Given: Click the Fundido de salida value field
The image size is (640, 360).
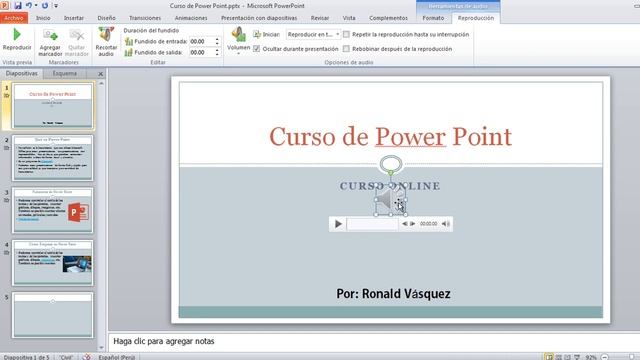Looking at the screenshot, I should tap(201, 52).
